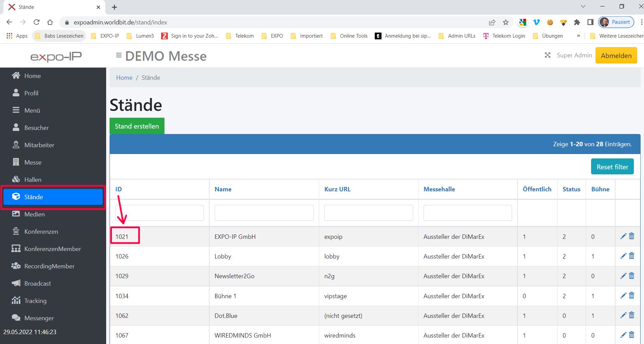Screen dimensions: 644x344
Task: Click the edit pencil for Bühne 1 row
Action: [623, 296]
